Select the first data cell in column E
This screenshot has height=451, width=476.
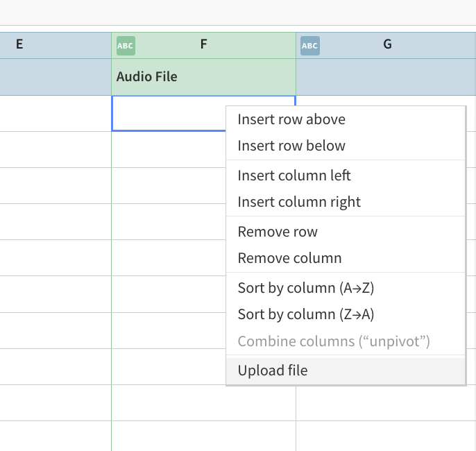56,113
